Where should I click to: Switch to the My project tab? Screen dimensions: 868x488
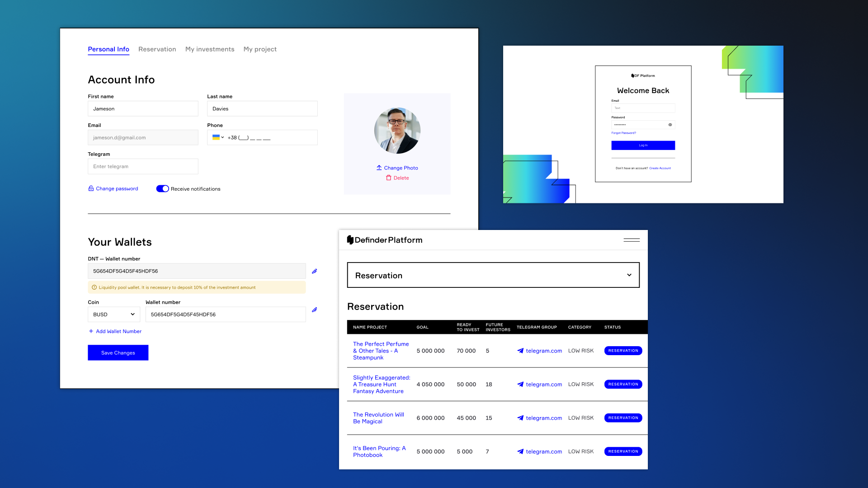coord(260,49)
